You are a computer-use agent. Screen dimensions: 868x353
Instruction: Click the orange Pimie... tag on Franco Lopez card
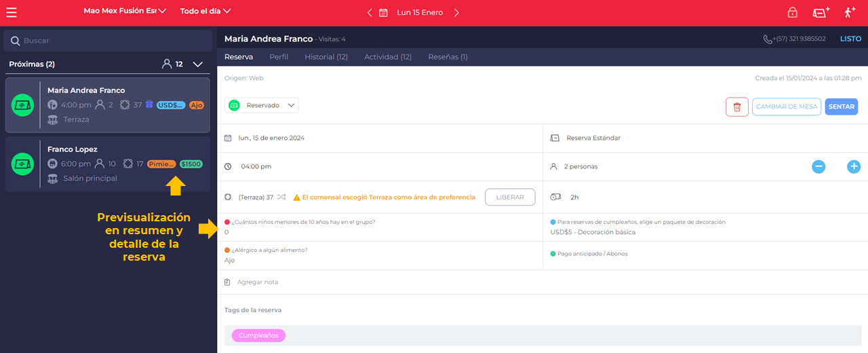point(161,164)
